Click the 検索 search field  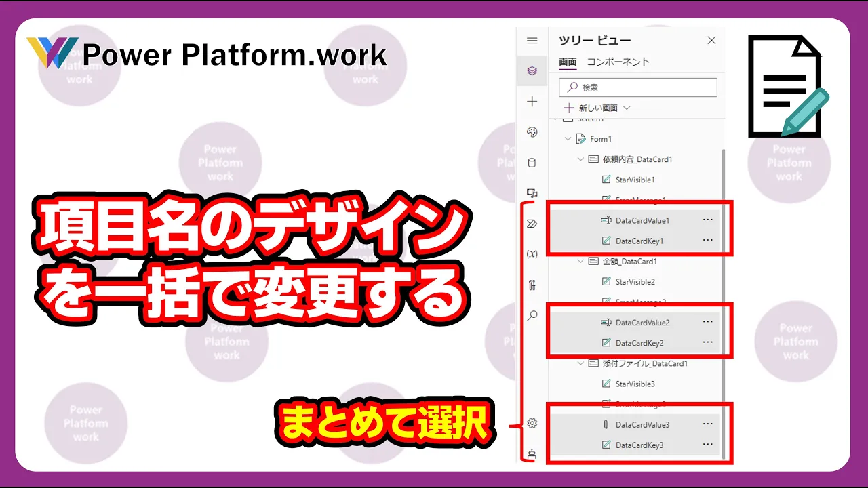click(x=638, y=87)
